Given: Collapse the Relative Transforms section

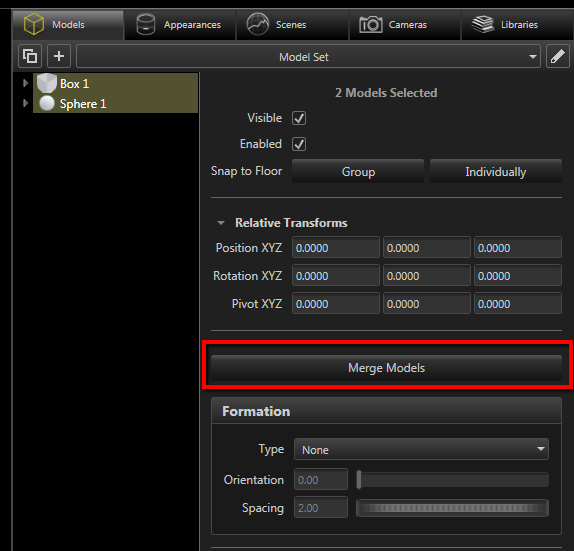Looking at the screenshot, I should pyautogui.click(x=221, y=223).
